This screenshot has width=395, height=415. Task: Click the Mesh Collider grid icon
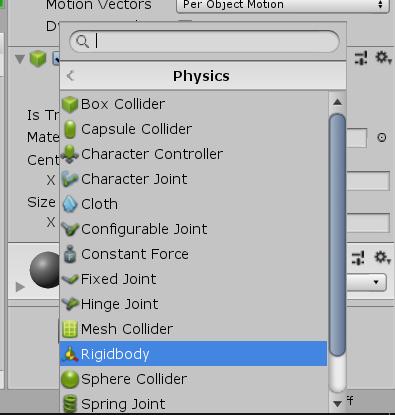[x=70, y=329]
